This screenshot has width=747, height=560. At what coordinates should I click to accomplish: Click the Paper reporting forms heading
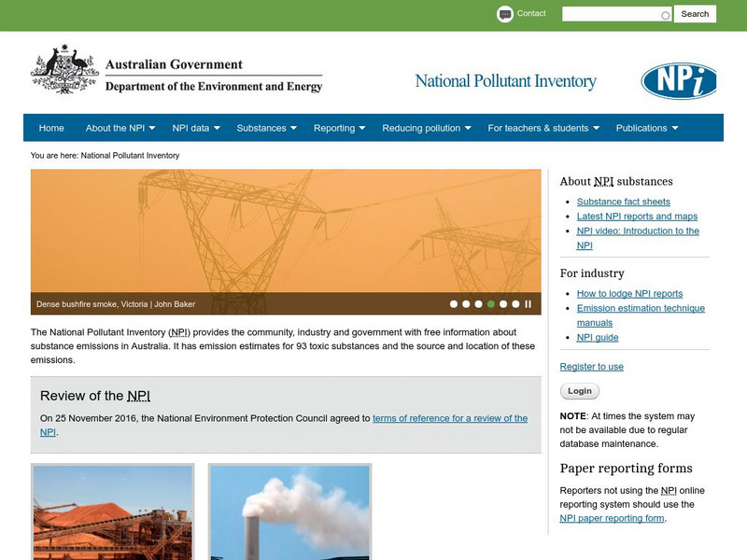click(x=626, y=469)
